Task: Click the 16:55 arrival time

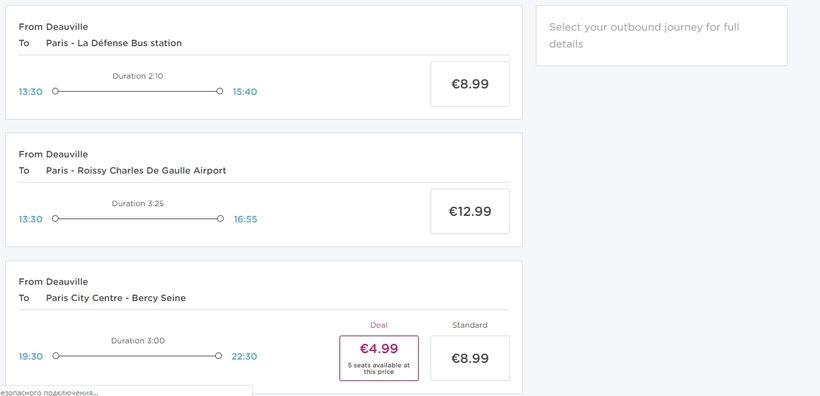Action: [x=245, y=219]
